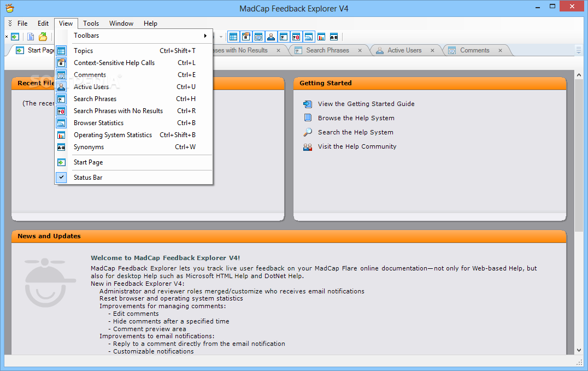Open the Tools menu
This screenshot has height=371, width=588.
(91, 23)
